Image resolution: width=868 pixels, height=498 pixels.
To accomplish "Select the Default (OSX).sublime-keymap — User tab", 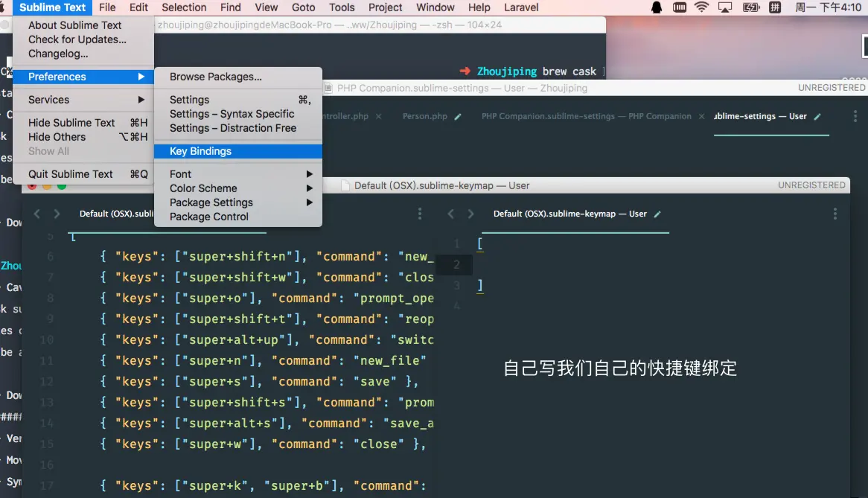I will tap(569, 214).
